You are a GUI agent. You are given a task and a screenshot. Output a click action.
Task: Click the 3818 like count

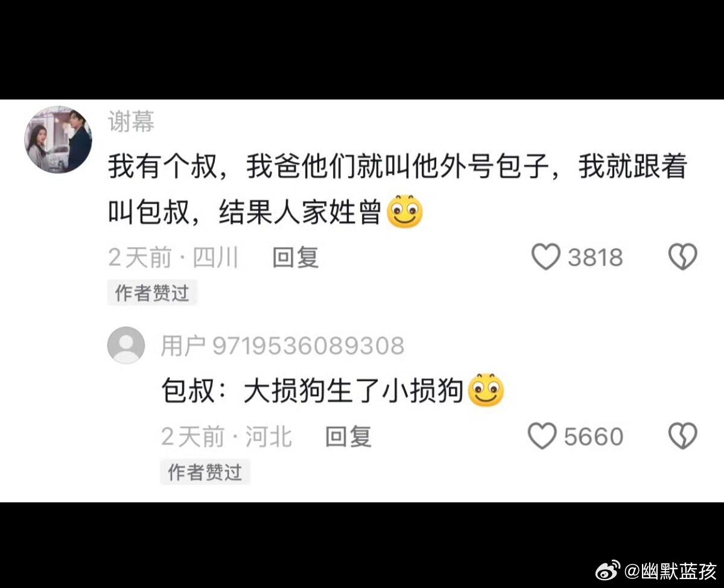[x=595, y=258]
